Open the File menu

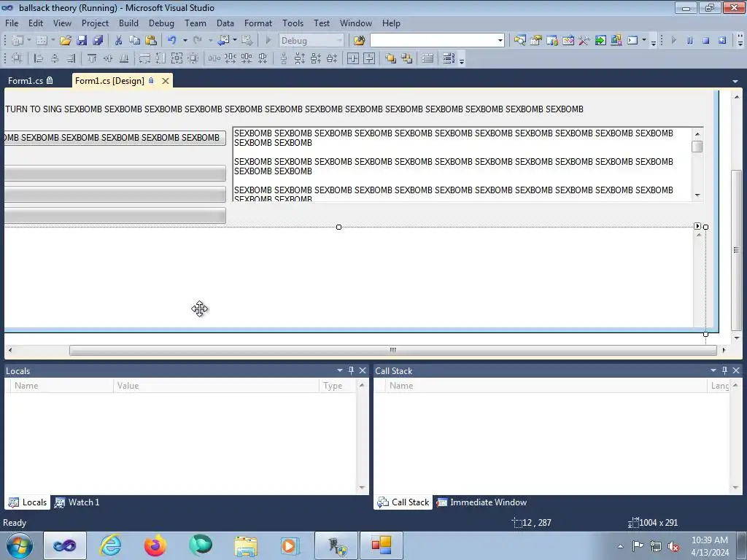click(12, 23)
